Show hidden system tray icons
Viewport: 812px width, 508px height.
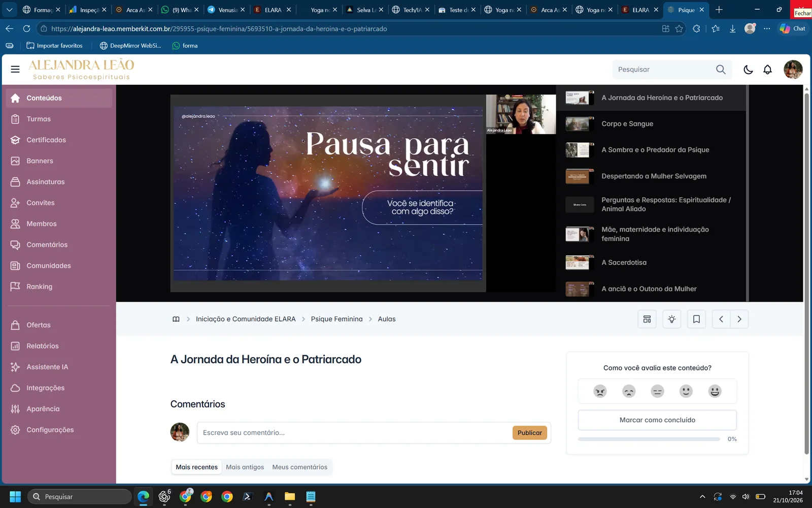pos(702,497)
